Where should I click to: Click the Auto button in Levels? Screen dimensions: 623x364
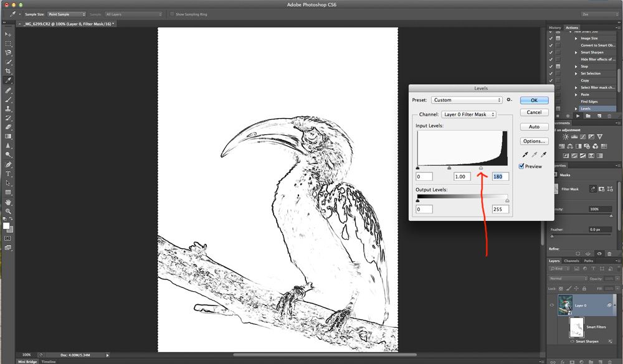coord(534,127)
